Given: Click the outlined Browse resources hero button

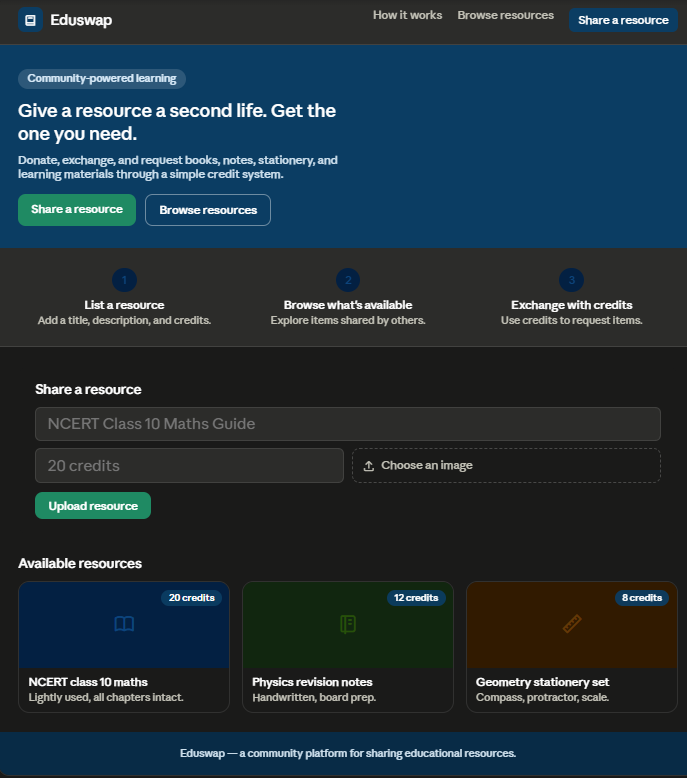Looking at the screenshot, I should (x=208, y=210).
